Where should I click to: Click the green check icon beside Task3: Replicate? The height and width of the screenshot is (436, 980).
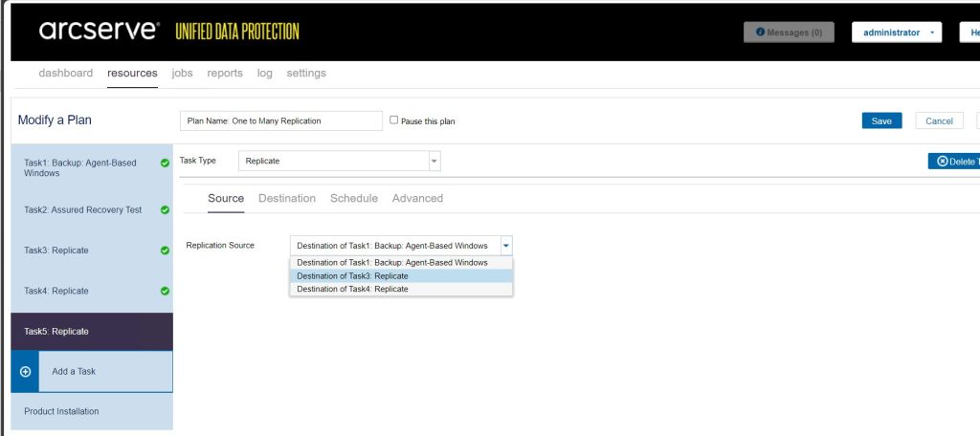click(x=165, y=251)
